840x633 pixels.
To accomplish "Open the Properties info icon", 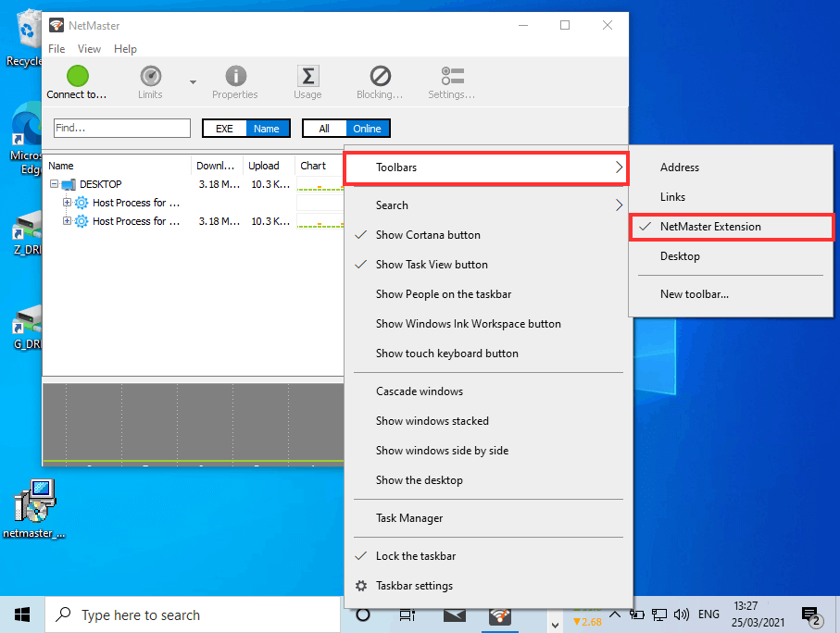I will (x=236, y=76).
